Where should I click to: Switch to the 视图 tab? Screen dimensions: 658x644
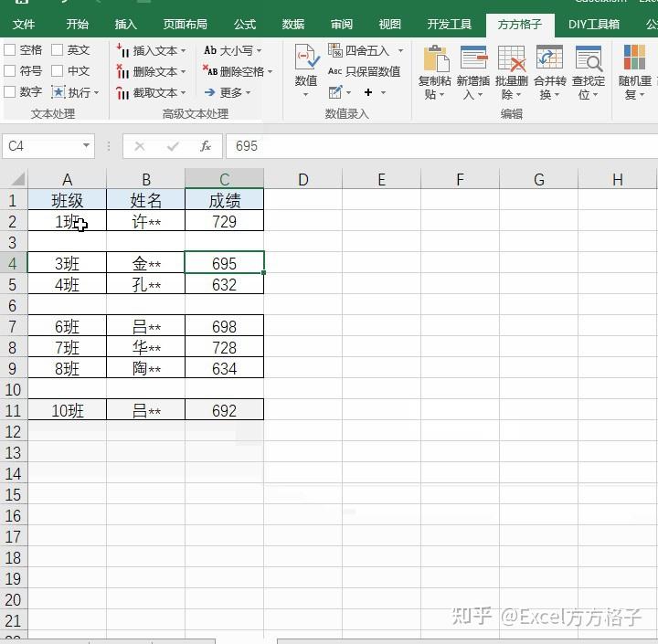(x=390, y=25)
